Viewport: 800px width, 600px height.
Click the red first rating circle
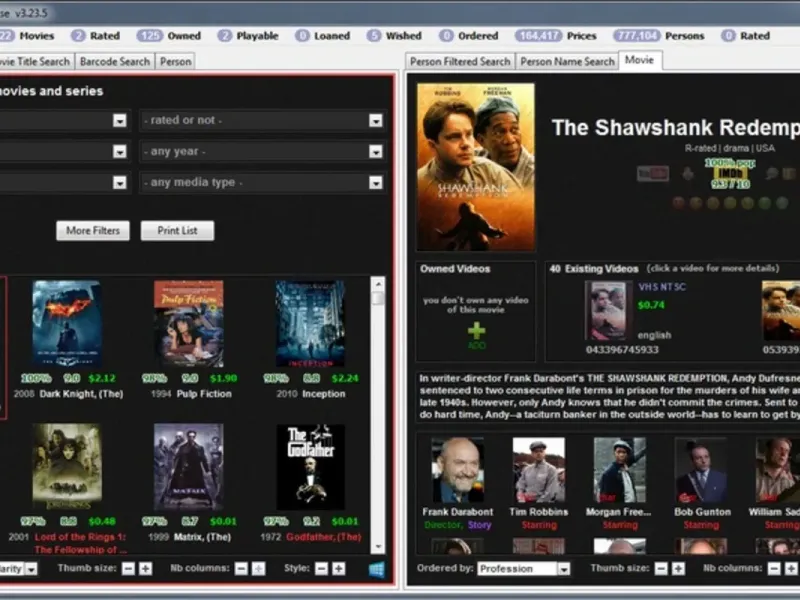[679, 203]
